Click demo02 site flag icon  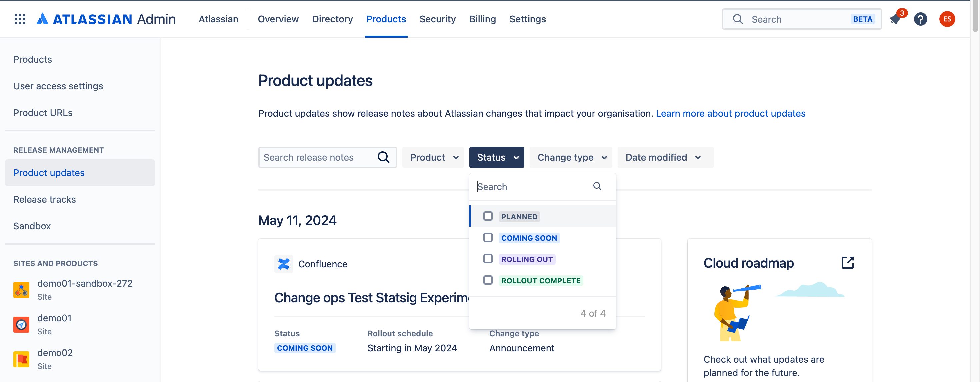coord(21,359)
